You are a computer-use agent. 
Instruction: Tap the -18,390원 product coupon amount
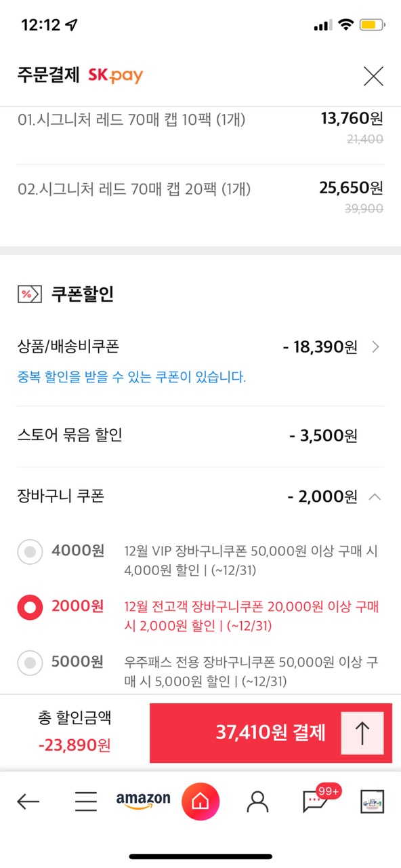coord(320,348)
